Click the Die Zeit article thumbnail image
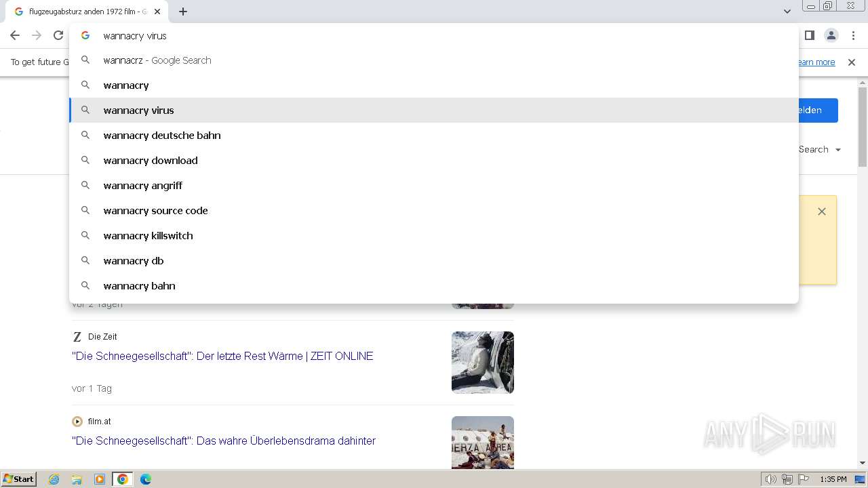The height and width of the screenshot is (488, 868). point(483,363)
